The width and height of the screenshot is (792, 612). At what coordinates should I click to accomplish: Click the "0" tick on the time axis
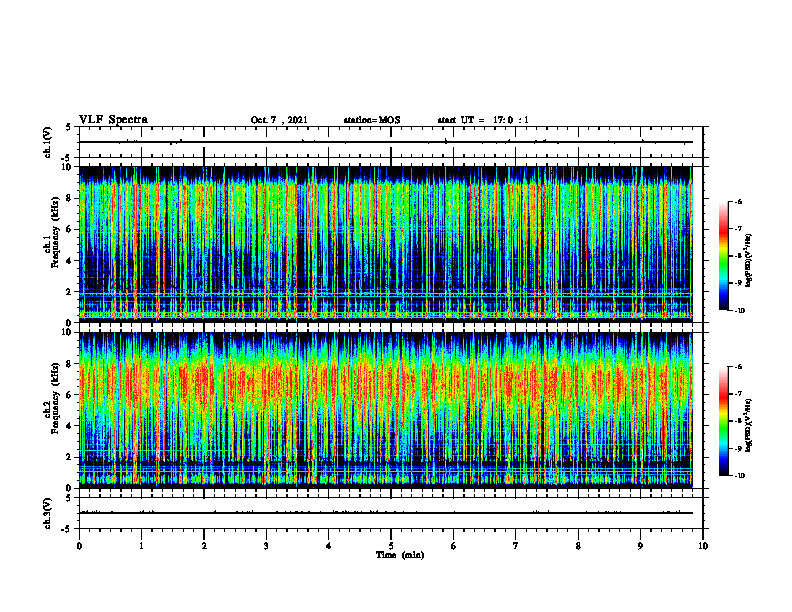point(79,546)
